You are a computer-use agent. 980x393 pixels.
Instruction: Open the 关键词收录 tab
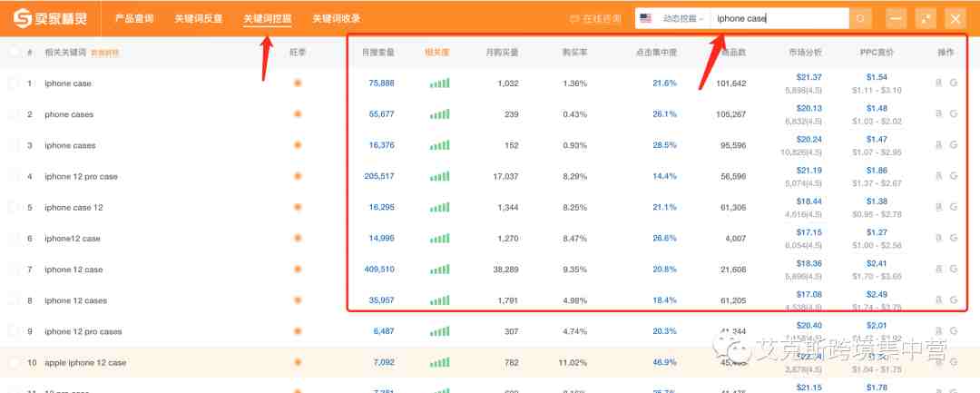pos(337,19)
